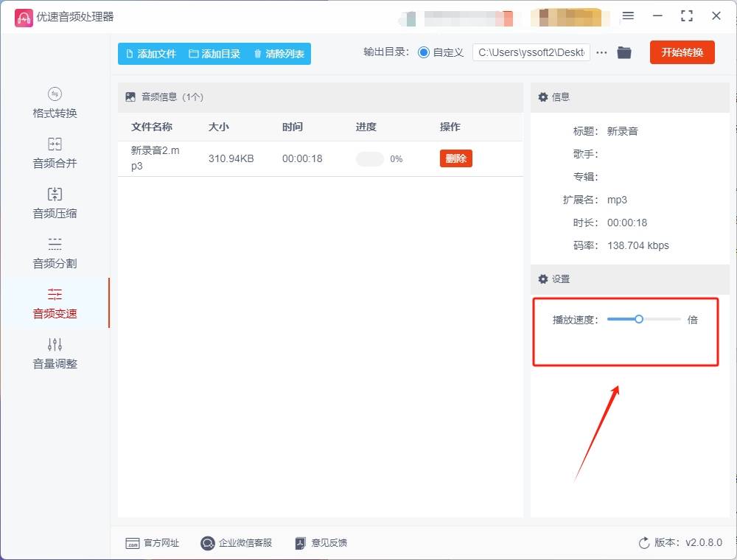737x560 pixels.
Task: Click the 文件名称 column header
Action: pyautogui.click(x=152, y=127)
